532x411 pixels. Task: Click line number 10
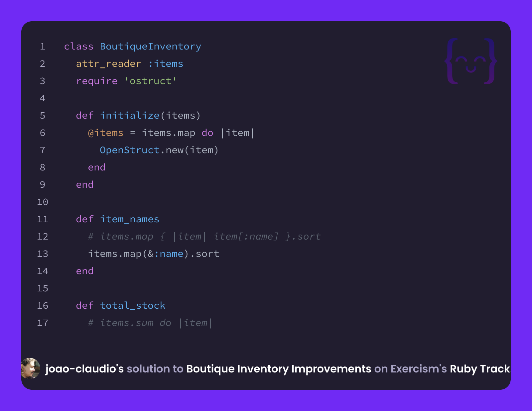pos(43,202)
